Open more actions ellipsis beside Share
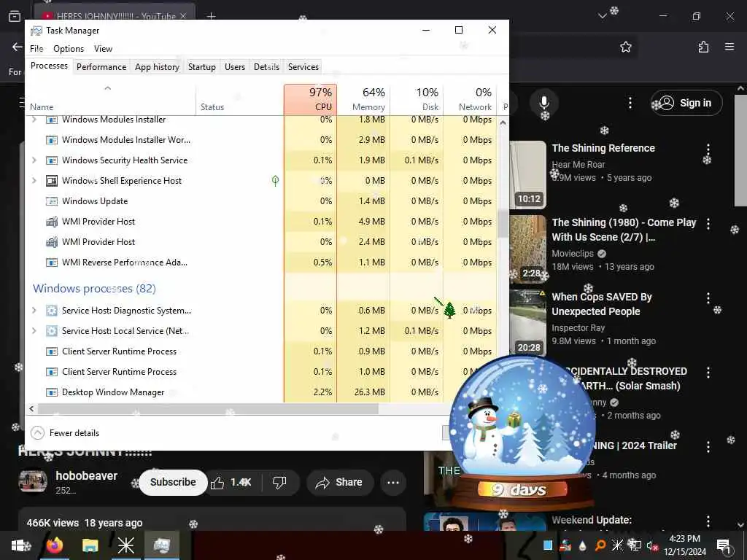Image resolution: width=747 pixels, height=560 pixels. click(x=393, y=483)
